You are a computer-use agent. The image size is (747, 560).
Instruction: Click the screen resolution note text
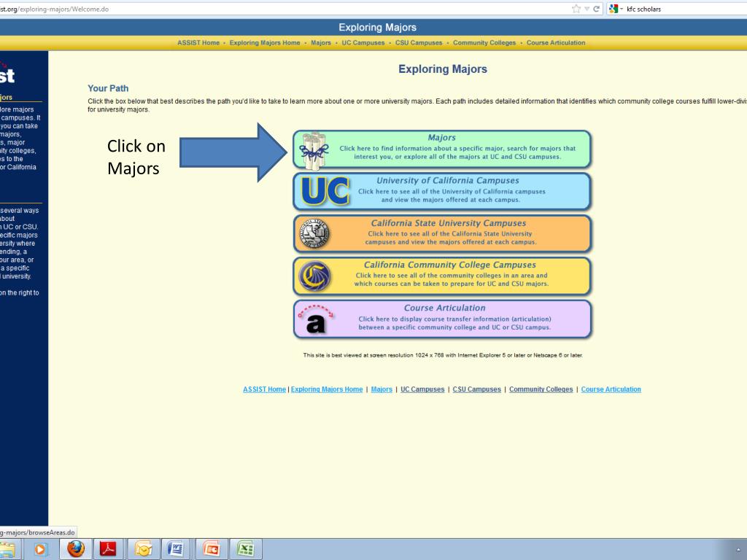coord(443,355)
